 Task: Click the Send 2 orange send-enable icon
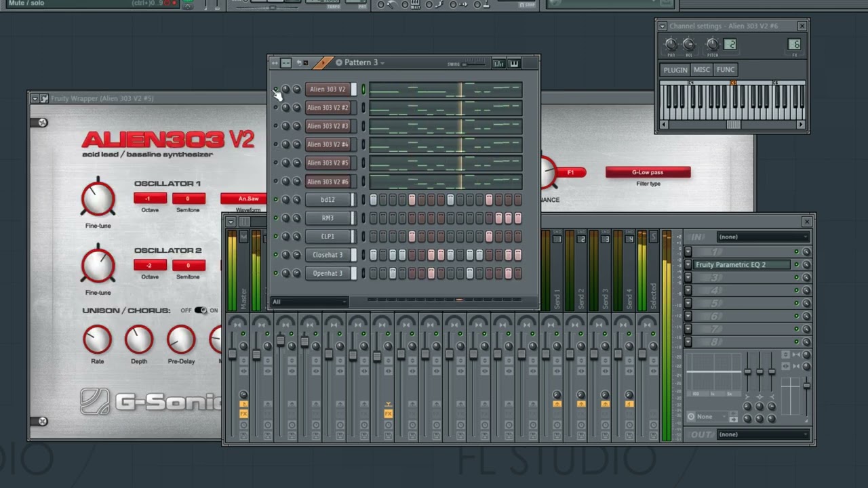point(581,404)
